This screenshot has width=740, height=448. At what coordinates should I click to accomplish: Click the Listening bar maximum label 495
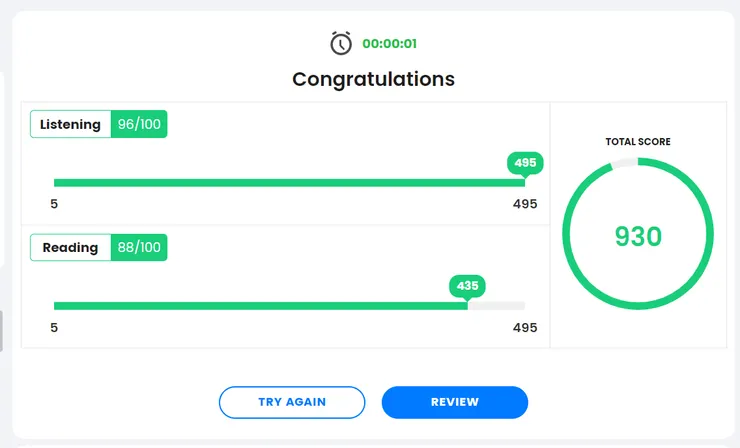tap(525, 204)
